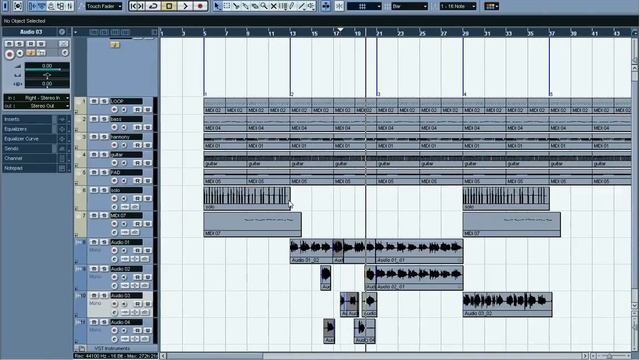Open the Equalizers inspector tab

(28, 129)
